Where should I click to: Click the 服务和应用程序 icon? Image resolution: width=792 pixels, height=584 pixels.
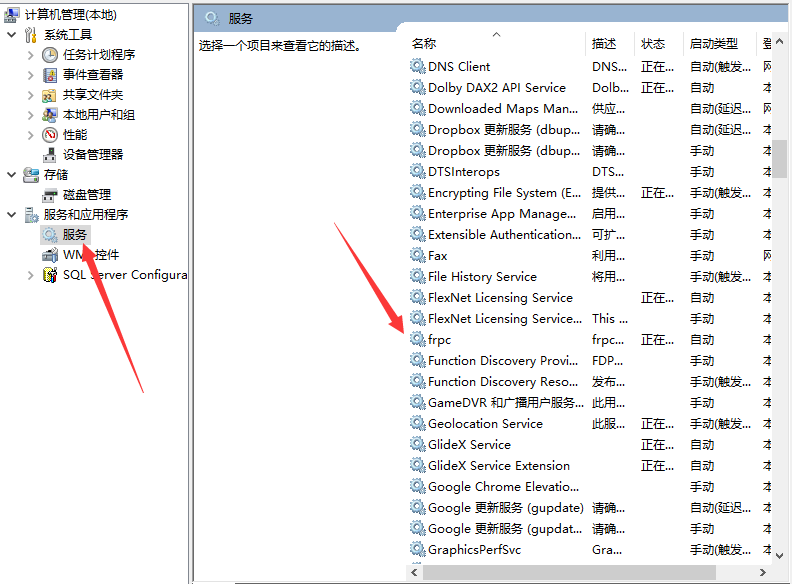click(x=31, y=215)
